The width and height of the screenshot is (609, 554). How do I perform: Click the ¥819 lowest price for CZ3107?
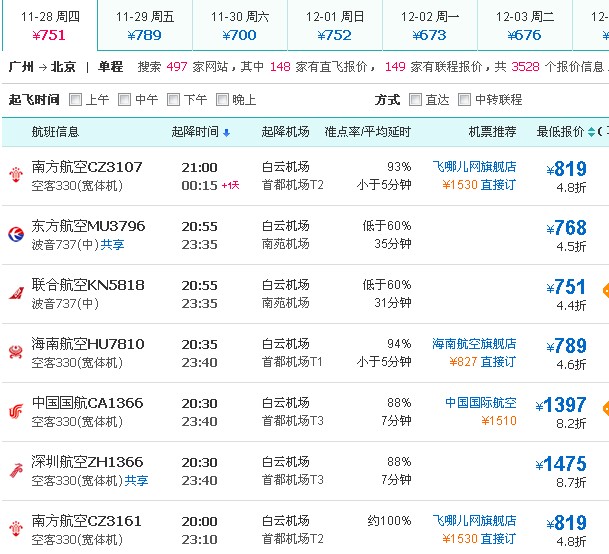(x=566, y=169)
